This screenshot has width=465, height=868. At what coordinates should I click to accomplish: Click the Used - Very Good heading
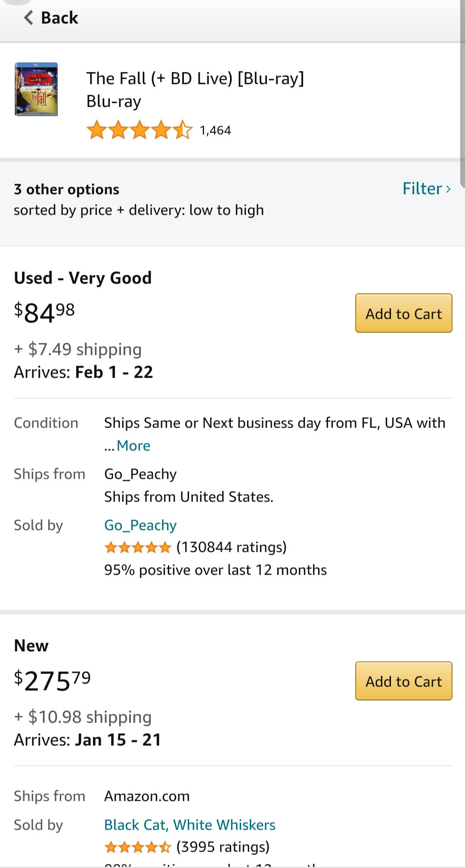(x=83, y=278)
